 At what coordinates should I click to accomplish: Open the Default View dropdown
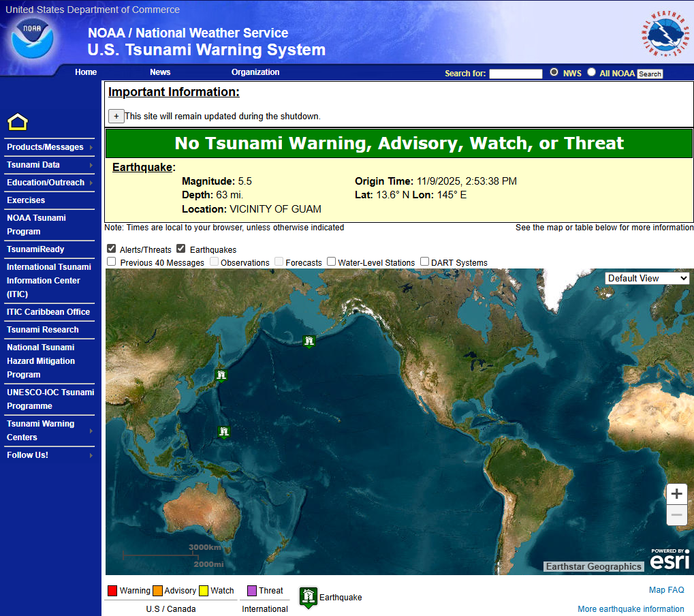click(646, 278)
